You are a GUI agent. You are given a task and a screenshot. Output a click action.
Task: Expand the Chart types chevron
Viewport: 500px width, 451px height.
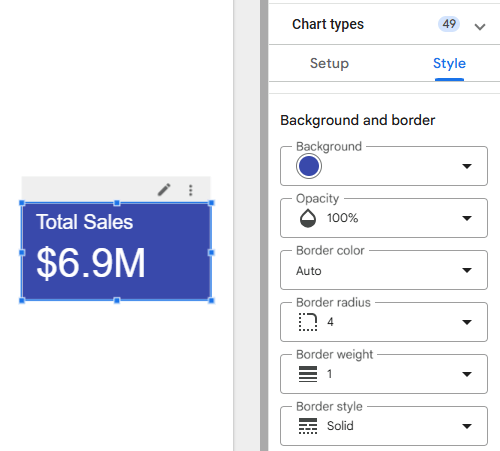click(480, 27)
